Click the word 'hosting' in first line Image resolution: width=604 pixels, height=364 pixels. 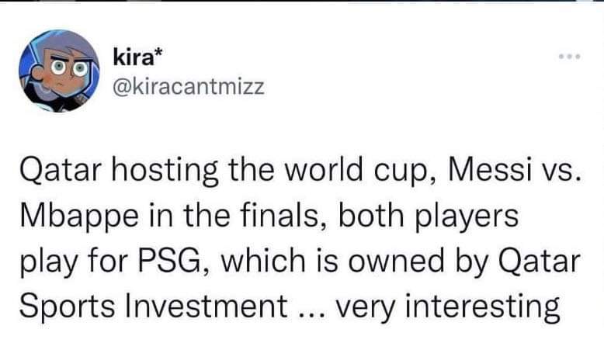click(x=165, y=172)
